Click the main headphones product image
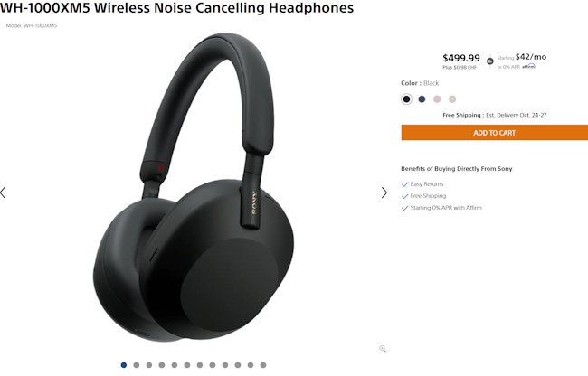Image resolution: width=588 pixels, height=376 pixels. [x=193, y=187]
